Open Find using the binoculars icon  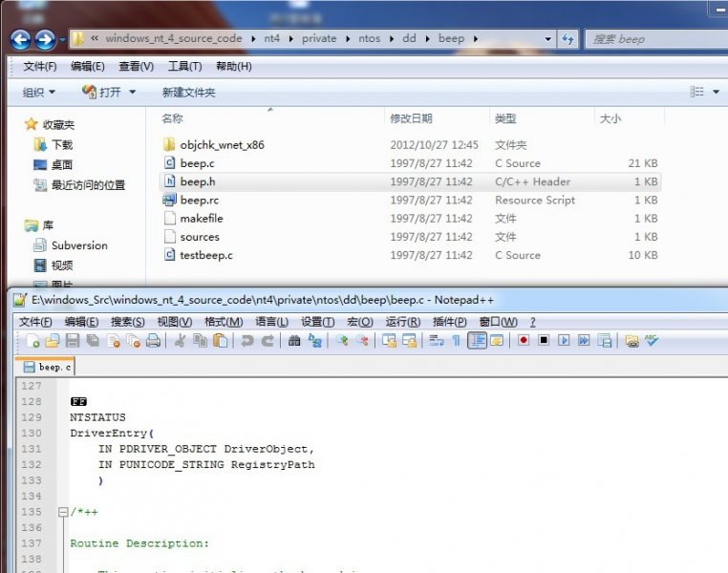pyautogui.click(x=294, y=341)
